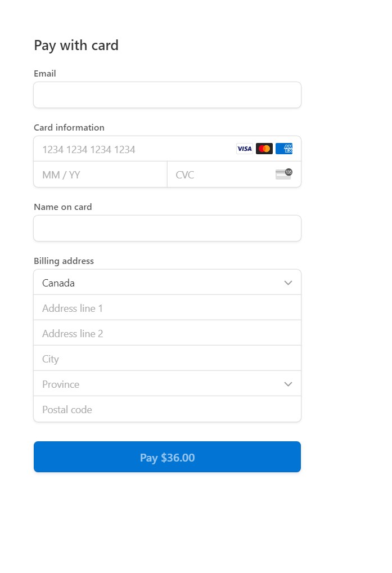Viewport: 392px width, 573px height.
Task: Click the CVC input field
Action: [222, 174]
